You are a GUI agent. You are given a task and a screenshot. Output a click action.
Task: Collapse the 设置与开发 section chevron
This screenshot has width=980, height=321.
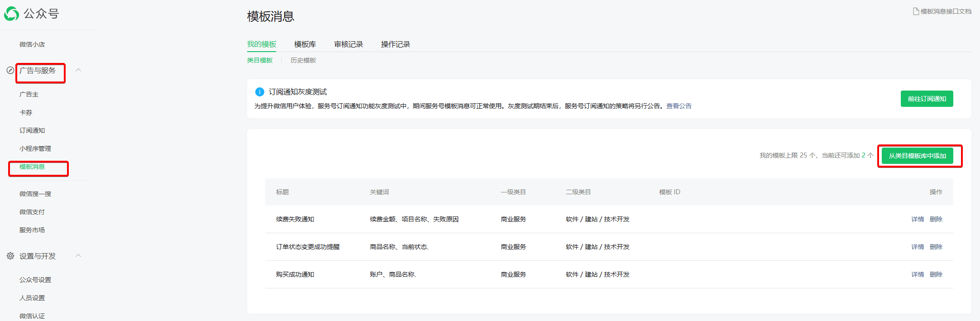point(78,255)
